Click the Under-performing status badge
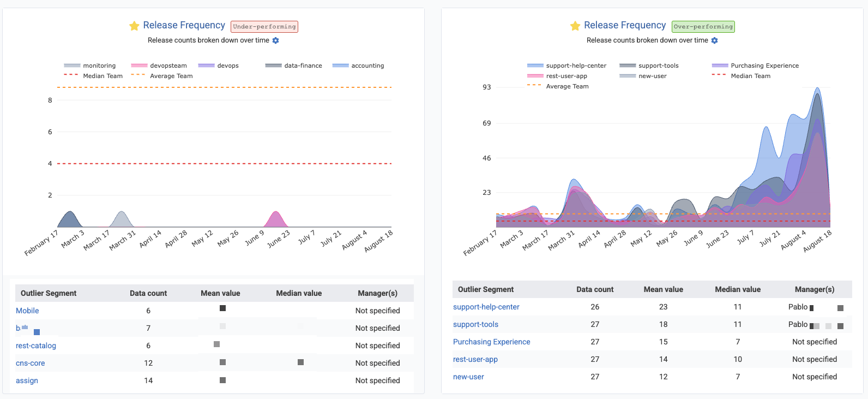 (264, 26)
